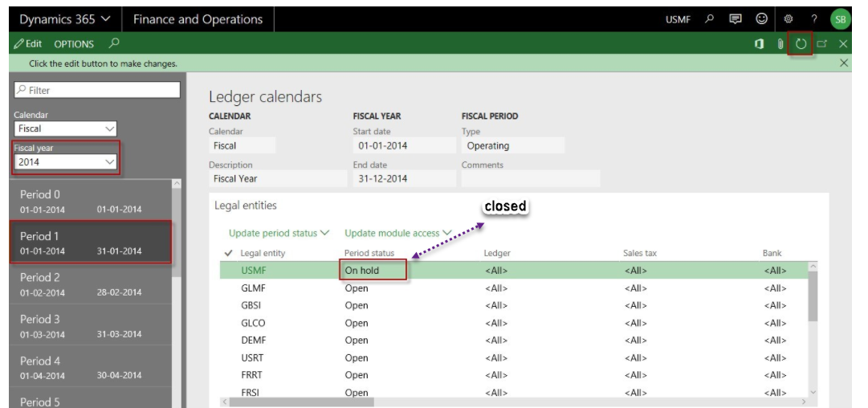Open Update period status dropdown
The image size is (868, 408).
[x=279, y=233]
